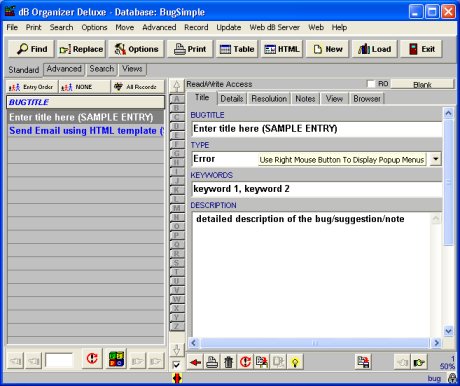Click the red left arrow icon
This screenshot has width=460, height=386.
tap(195, 362)
